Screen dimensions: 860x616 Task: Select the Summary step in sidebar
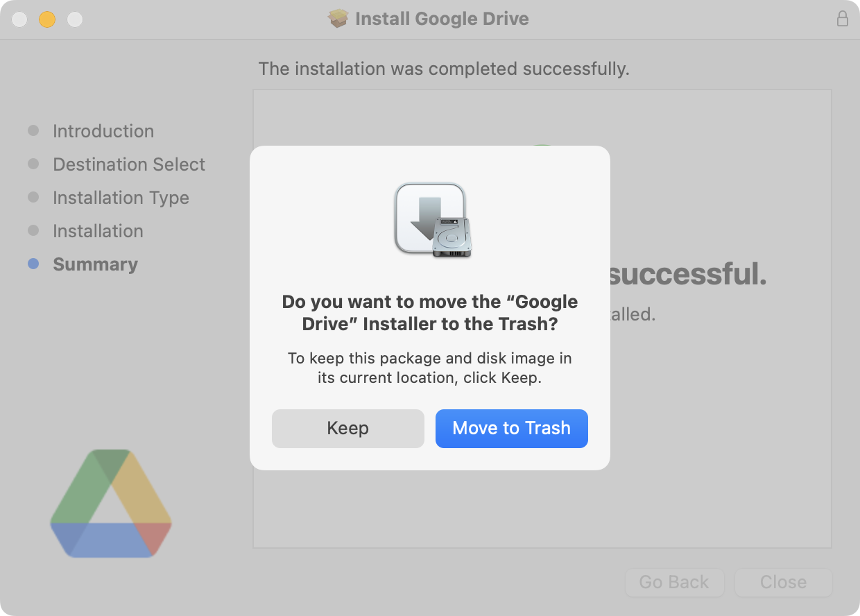[x=95, y=264]
